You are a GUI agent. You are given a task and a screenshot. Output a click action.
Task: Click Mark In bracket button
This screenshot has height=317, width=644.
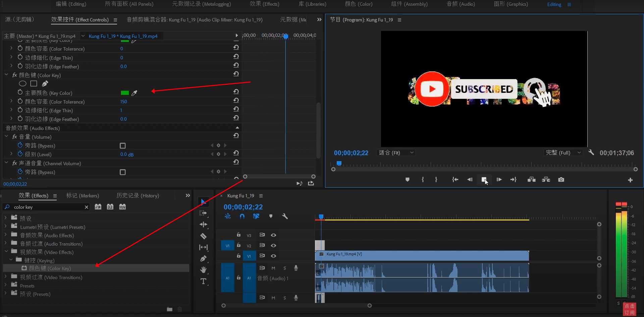(x=423, y=180)
